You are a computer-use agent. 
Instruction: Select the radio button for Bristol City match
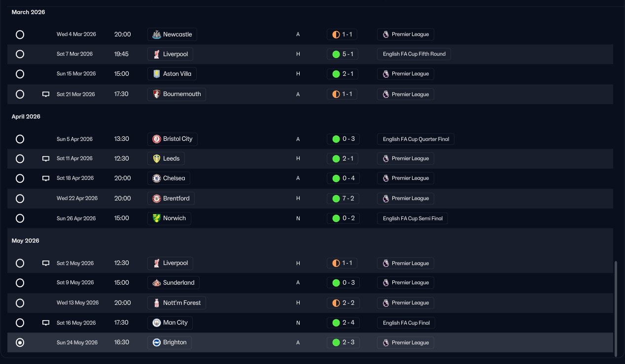click(20, 139)
